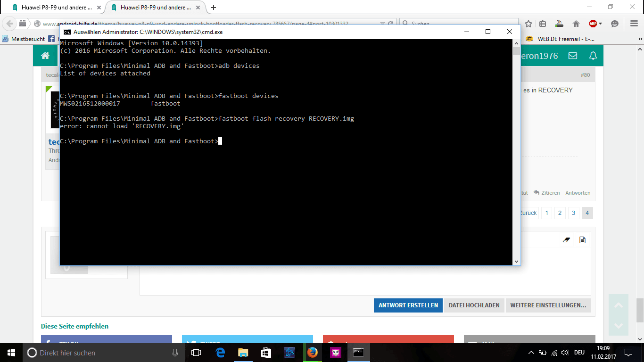Open the Firefox hamburger menu
This screenshot has width=644, height=362.
point(634,24)
